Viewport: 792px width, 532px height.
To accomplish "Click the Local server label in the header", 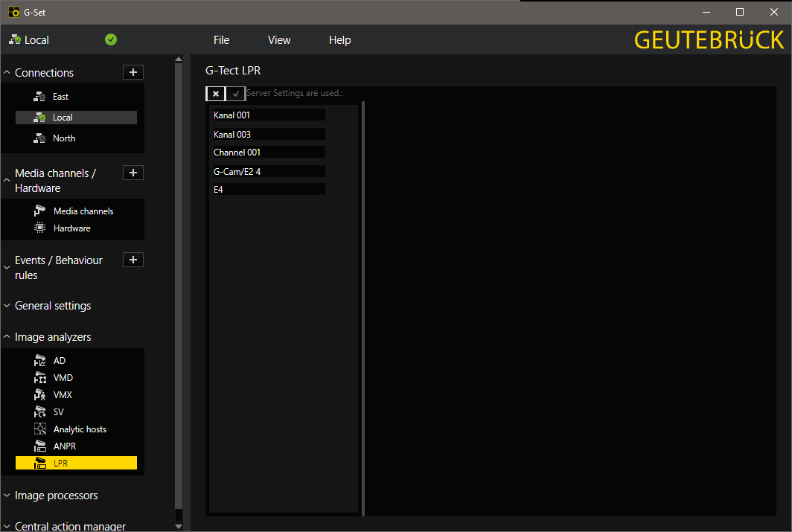I will (37, 40).
